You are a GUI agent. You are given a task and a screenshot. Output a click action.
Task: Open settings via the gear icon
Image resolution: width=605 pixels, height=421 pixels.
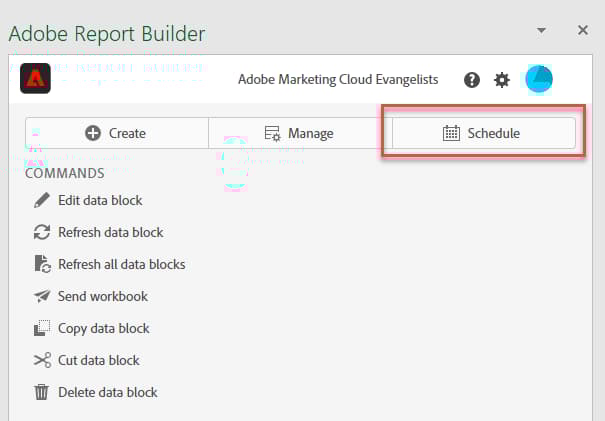coord(502,80)
